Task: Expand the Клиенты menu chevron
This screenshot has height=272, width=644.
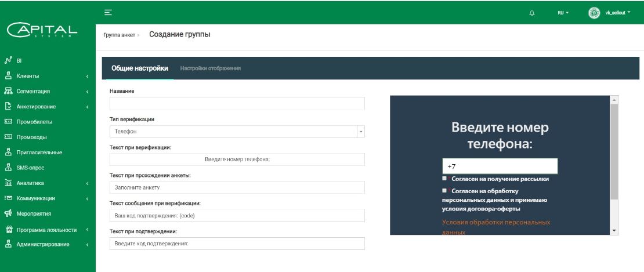Action: (88, 77)
